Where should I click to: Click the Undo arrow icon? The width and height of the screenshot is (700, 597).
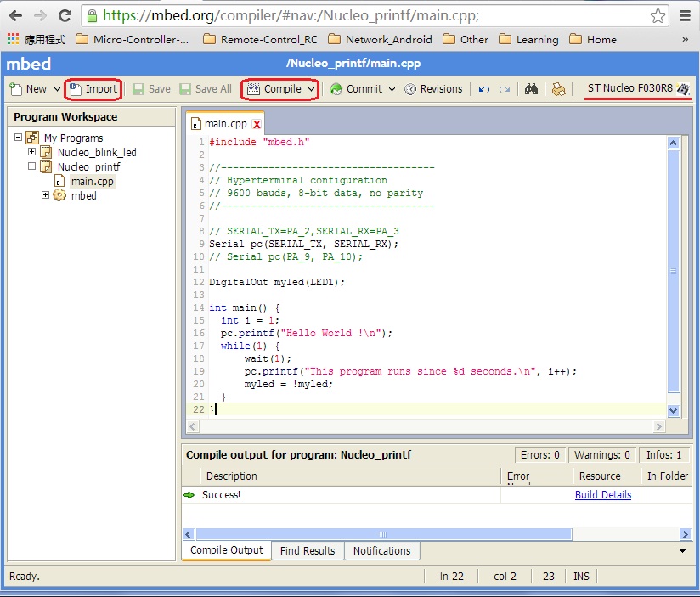coord(484,90)
